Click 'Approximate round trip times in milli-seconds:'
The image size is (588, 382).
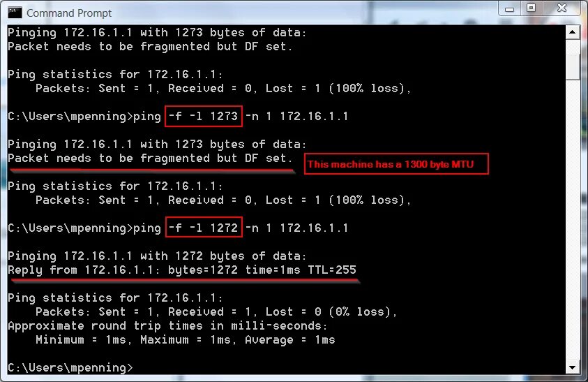pos(167,326)
